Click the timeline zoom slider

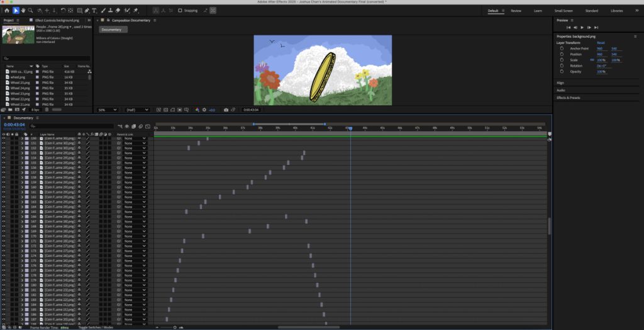(x=175, y=327)
